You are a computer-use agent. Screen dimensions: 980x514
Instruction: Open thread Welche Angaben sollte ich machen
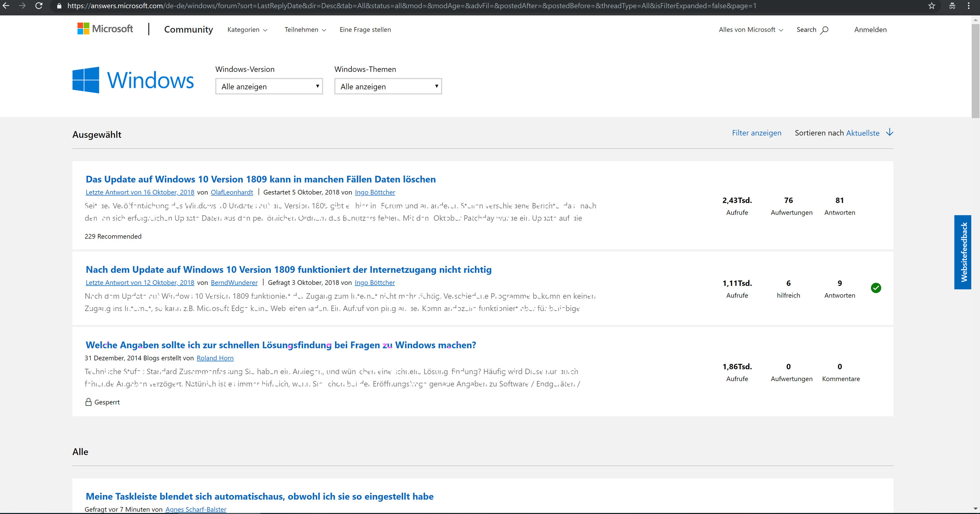(x=281, y=345)
